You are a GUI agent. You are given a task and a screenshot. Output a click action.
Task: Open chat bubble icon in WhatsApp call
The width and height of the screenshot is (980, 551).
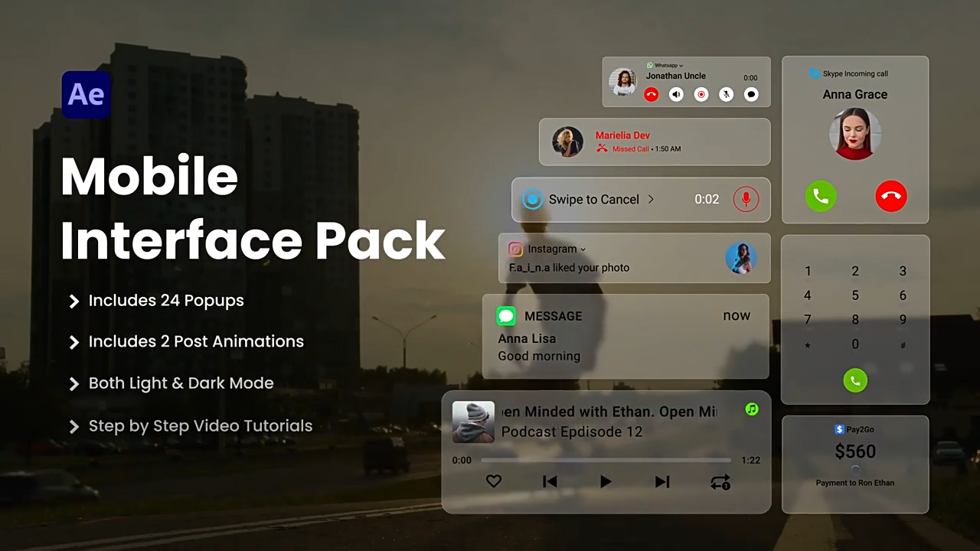[x=752, y=94]
